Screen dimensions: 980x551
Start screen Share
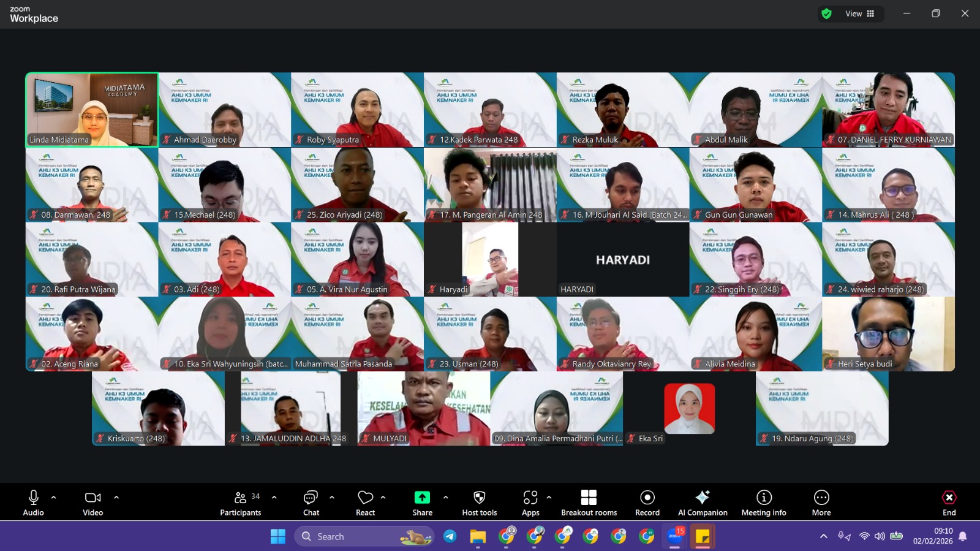[x=422, y=503]
